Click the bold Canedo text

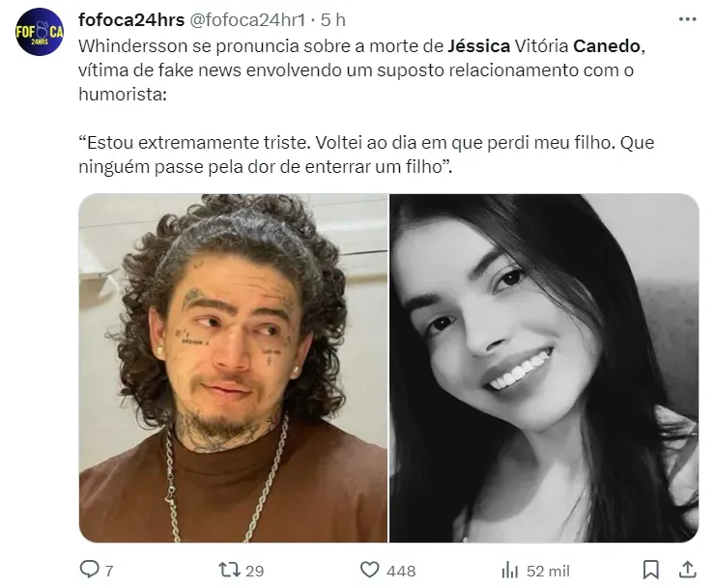point(607,46)
